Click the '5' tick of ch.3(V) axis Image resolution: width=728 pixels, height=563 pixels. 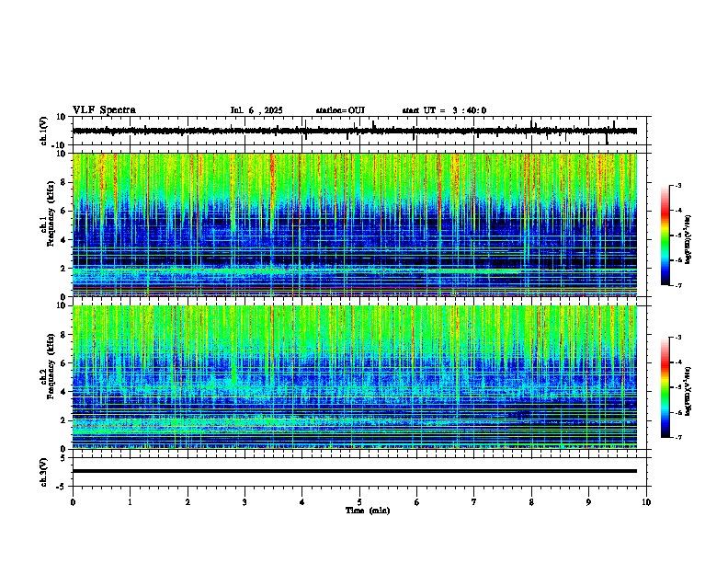click(63, 458)
